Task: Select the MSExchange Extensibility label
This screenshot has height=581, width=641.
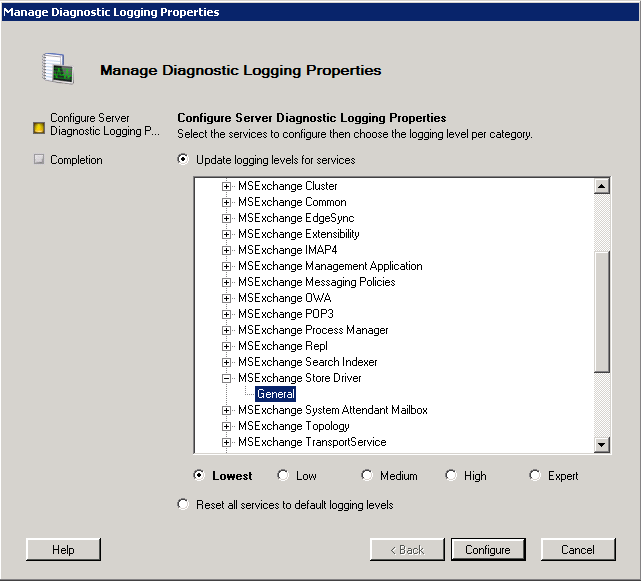Action: click(x=299, y=234)
